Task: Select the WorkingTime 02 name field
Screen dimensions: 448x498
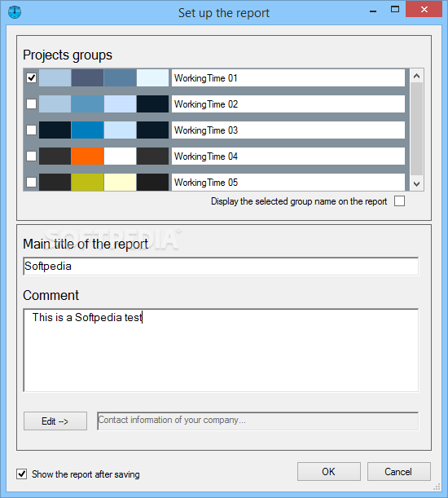Action: coord(288,104)
